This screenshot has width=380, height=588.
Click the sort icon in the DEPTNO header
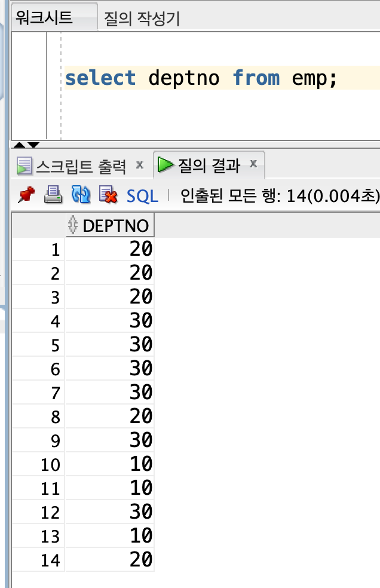73,225
